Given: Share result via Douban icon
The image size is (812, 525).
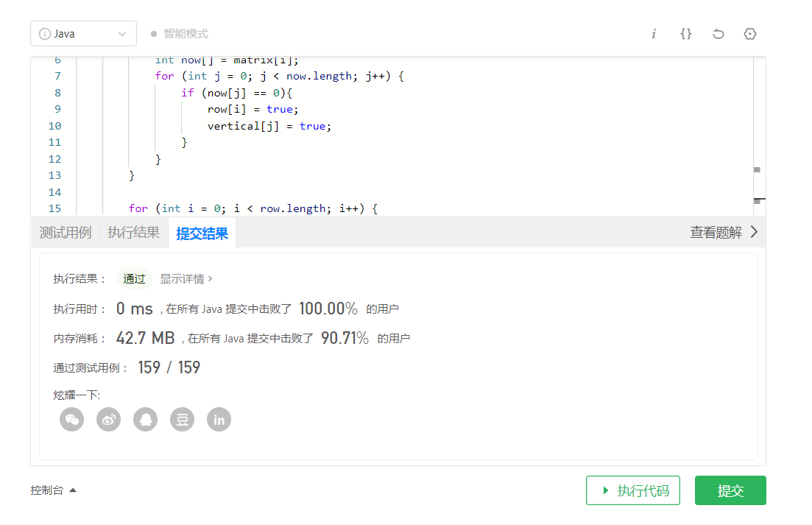Looking at the screenshot, I should click(x=183, y=420).
